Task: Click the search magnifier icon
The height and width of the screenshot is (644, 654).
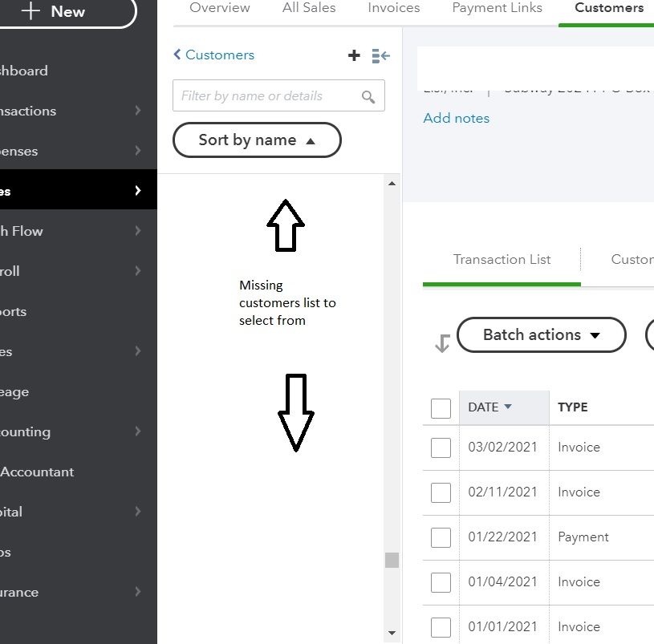Action: [x=368, y=96]
